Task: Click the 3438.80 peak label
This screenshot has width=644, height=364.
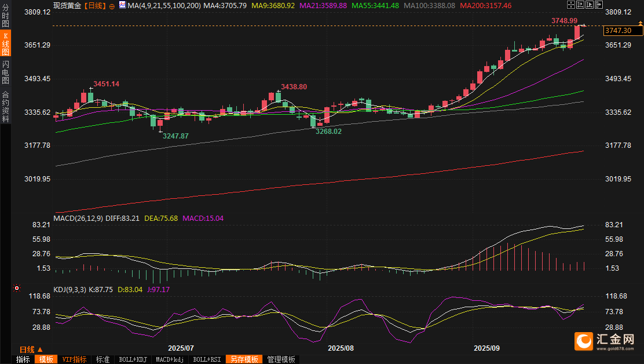Action: tap(294, 87)
